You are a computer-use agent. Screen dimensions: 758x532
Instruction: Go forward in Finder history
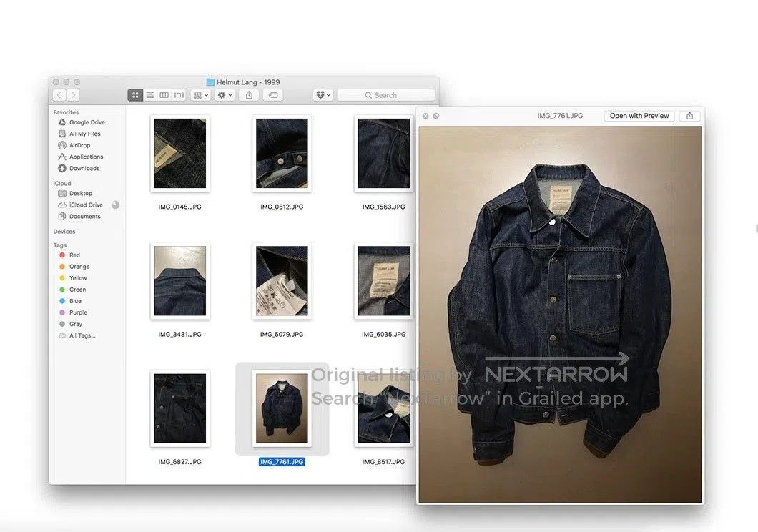point(73,95)
